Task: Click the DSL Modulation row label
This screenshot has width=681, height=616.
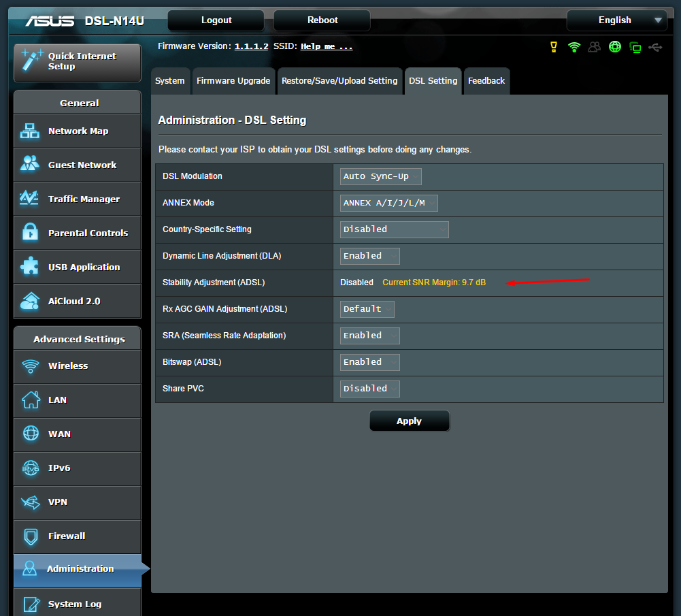Action: click(x=193, y=176)
